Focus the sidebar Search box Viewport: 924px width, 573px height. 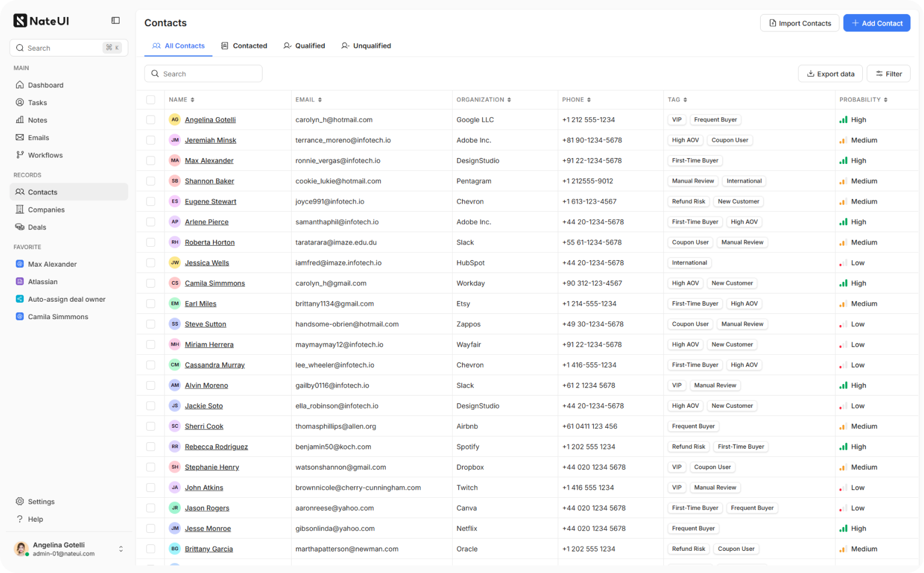click(x=69, y=48)
